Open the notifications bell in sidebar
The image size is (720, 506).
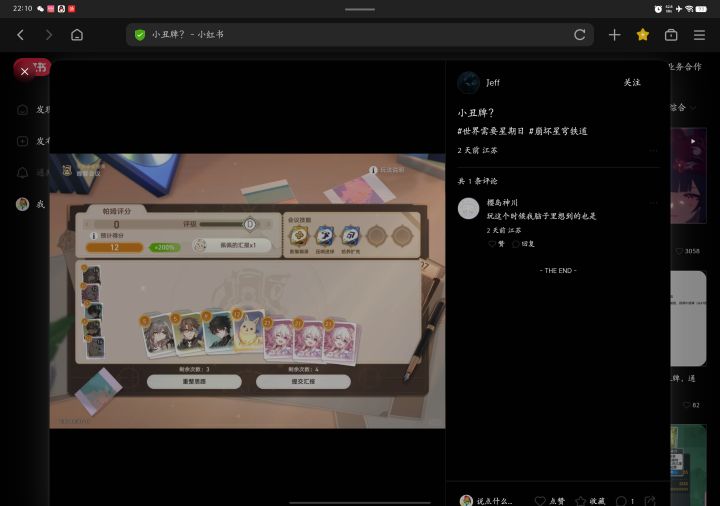[x=22, y=173]
